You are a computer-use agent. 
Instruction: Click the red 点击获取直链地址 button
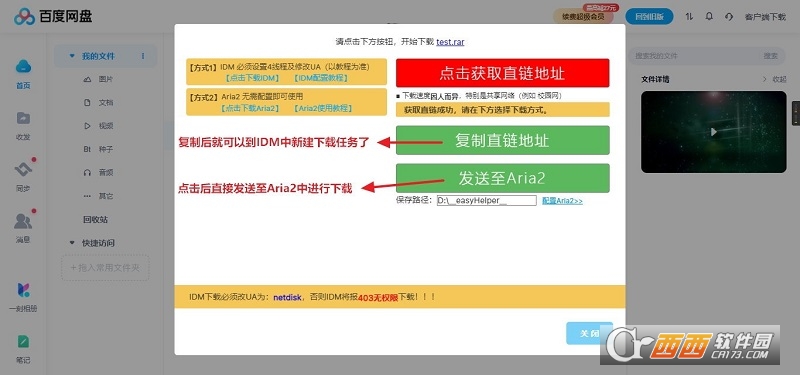pyautogui.click(x=503, y=73)
